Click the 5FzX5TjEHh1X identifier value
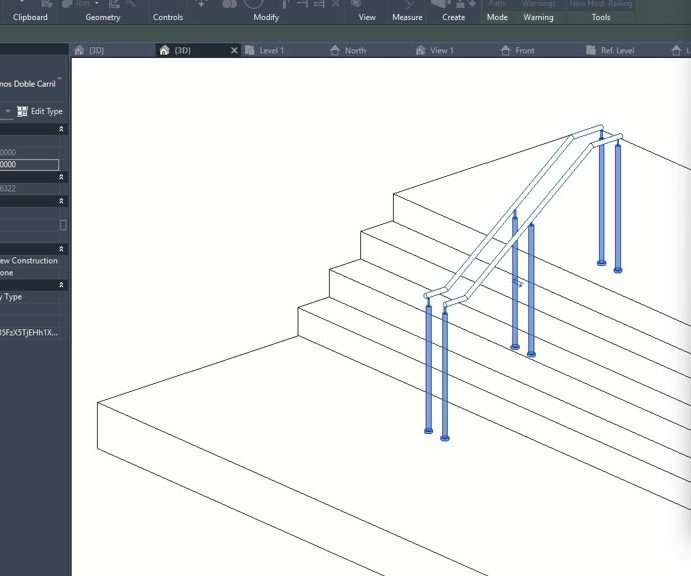 click(x=29, y=332)
